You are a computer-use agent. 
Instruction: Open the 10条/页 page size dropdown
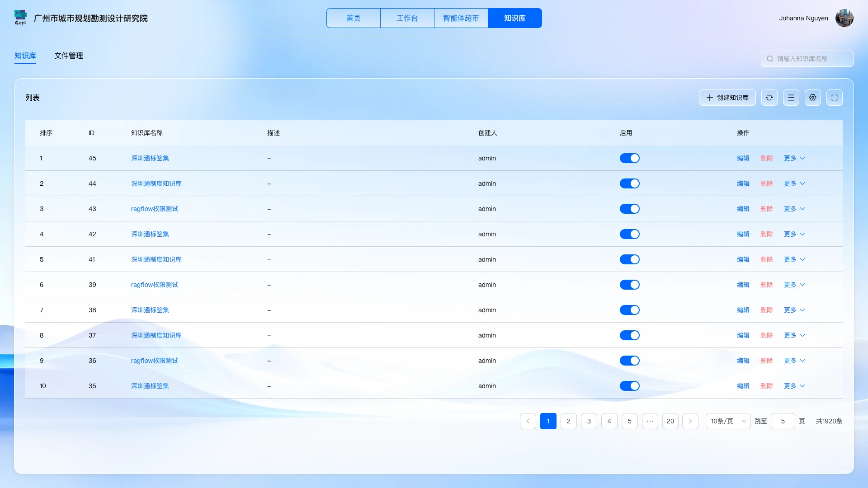tap(728, 421)
